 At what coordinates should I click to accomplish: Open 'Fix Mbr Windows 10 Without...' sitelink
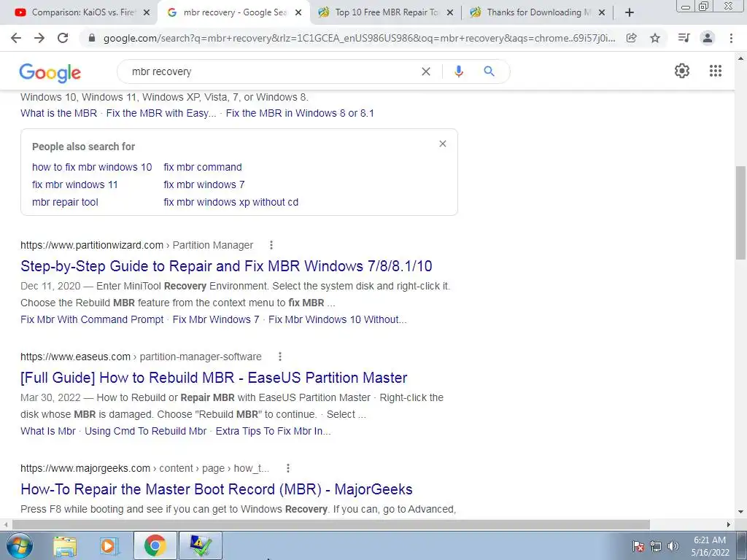337,319
